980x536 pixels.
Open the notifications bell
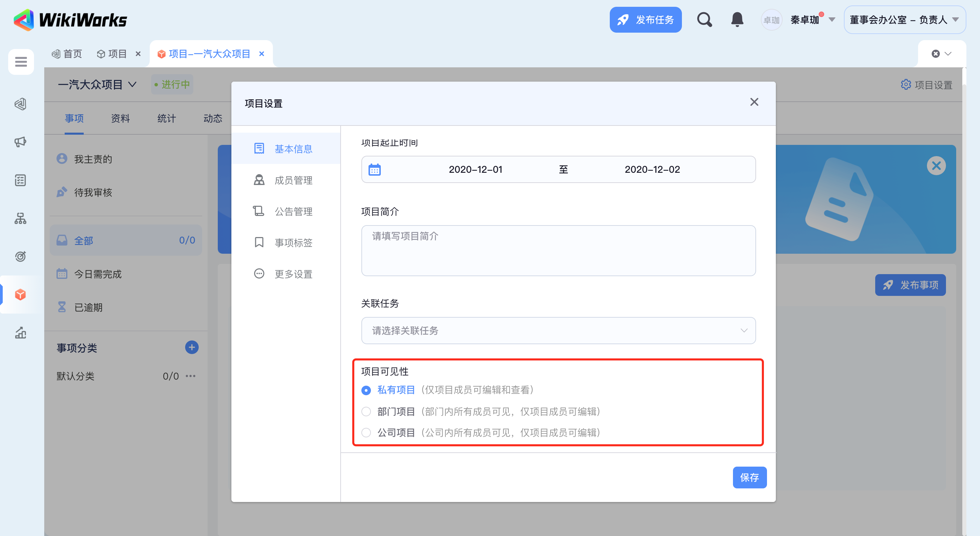[737, 20]
